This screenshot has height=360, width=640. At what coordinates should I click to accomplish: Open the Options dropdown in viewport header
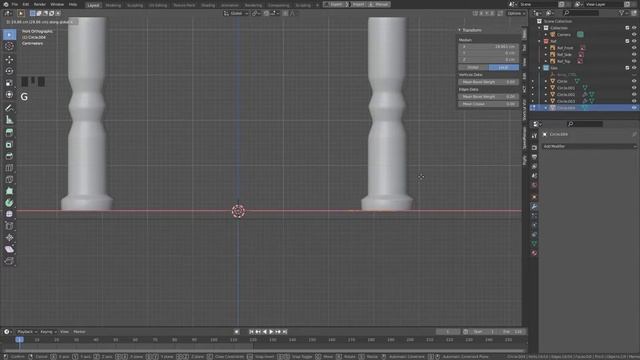click(516, 13)
